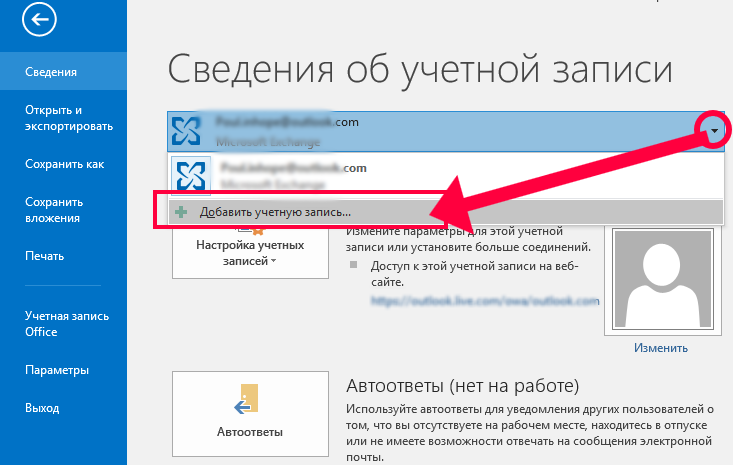Screen dimensions: 733x465
Task: Select Сохранить как in the left menu
Action: [65, 164]
